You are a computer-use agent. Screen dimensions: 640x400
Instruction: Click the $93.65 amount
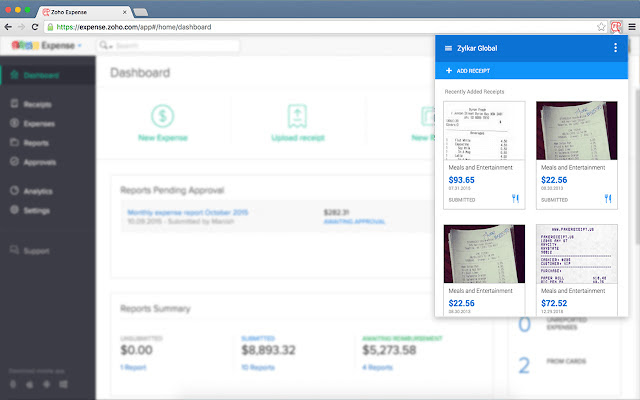tap(461, 180)
